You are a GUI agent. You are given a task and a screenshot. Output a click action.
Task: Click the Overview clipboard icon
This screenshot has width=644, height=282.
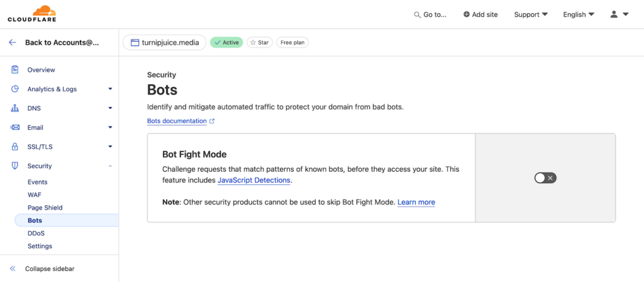point(15,69)
